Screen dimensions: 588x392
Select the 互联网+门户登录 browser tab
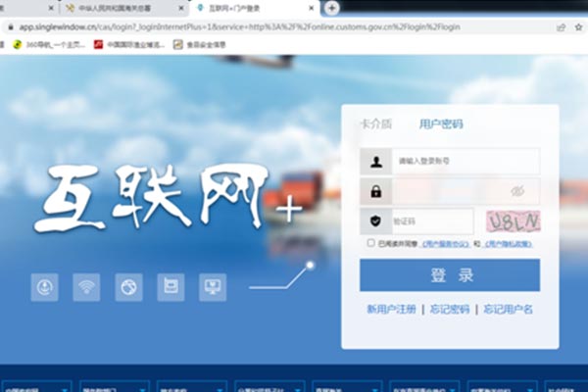[255, 8]
